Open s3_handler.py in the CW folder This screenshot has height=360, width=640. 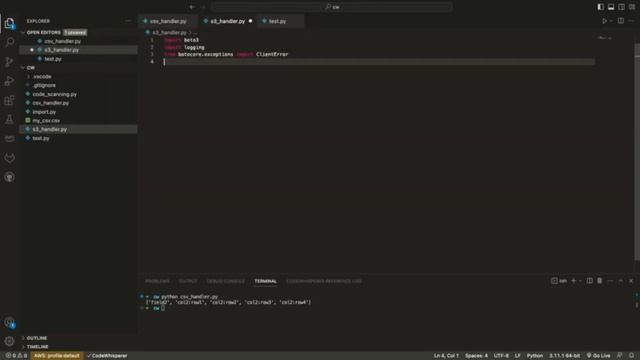(x=49, y=129)
